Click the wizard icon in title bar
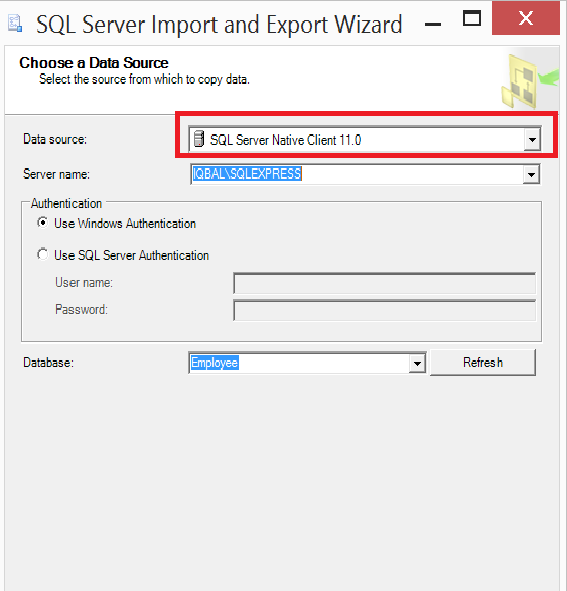The image size is (567, 591). 15,24
